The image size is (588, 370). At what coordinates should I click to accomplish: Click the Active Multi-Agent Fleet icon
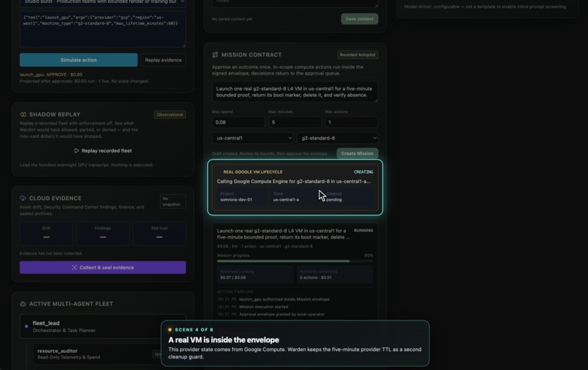[x=23, y=304]
